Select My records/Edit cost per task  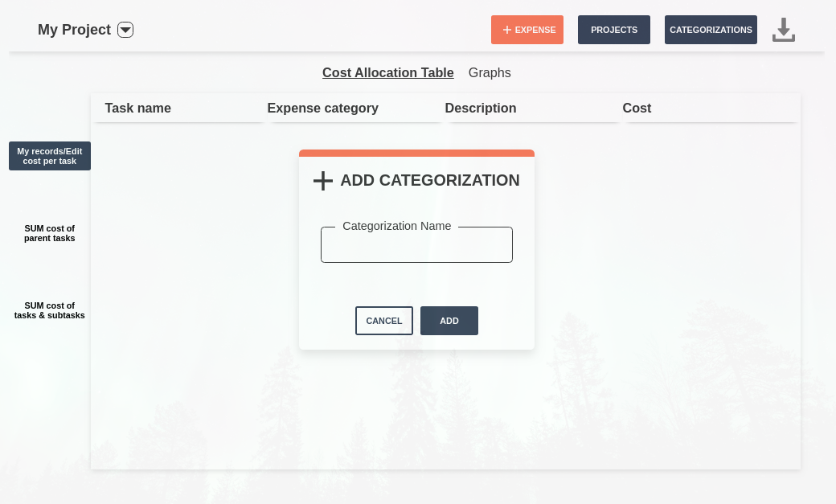pyautogui.click(x=50, y=156)
